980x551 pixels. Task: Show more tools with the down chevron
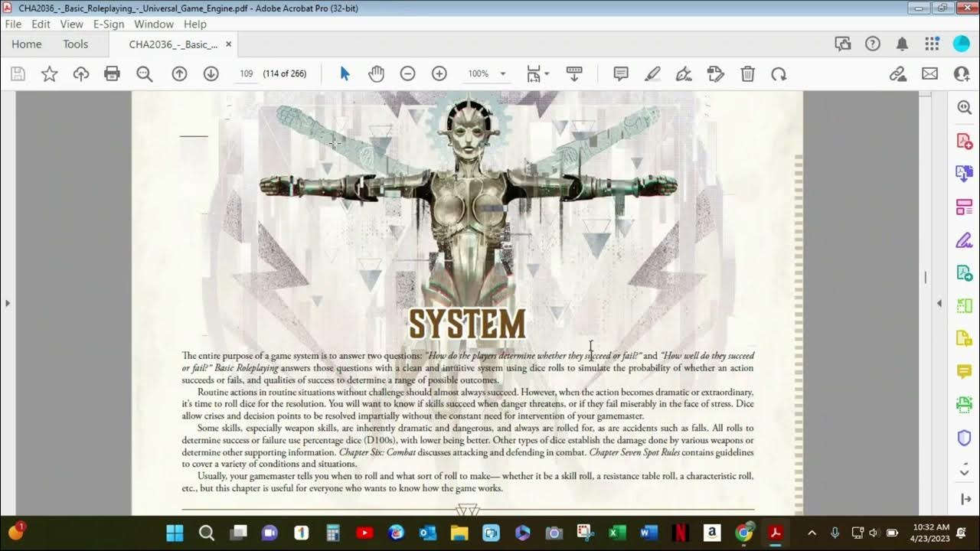click(x=964, y=471)
